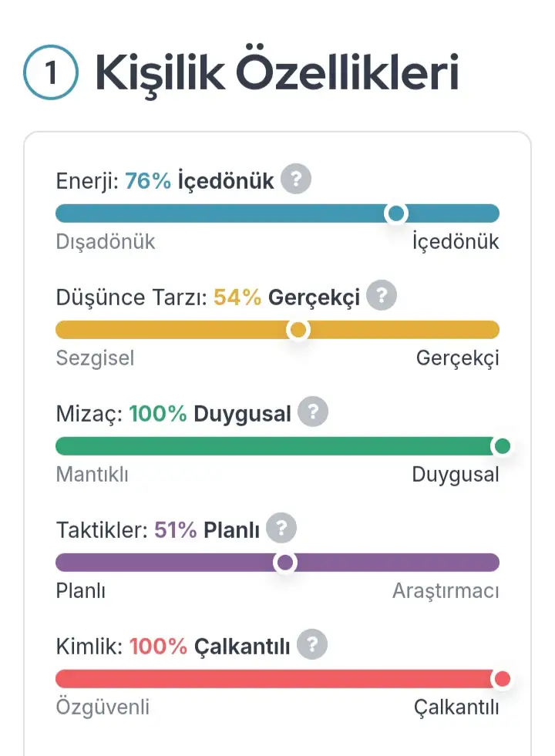The height and width of the screenshot is (756, 555).
Task: Click the Araştırmacı label under Taktikler bar
Action: pos(446,591)
